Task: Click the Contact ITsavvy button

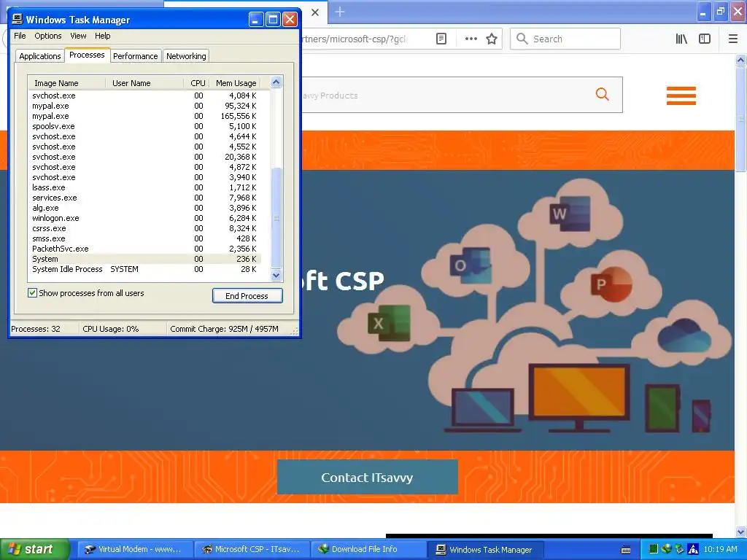Action: [368, 477]
